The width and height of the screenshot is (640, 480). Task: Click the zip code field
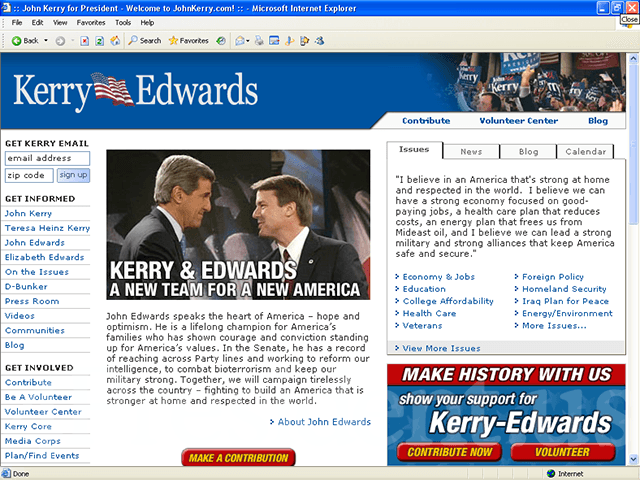(x=29, y=176)
